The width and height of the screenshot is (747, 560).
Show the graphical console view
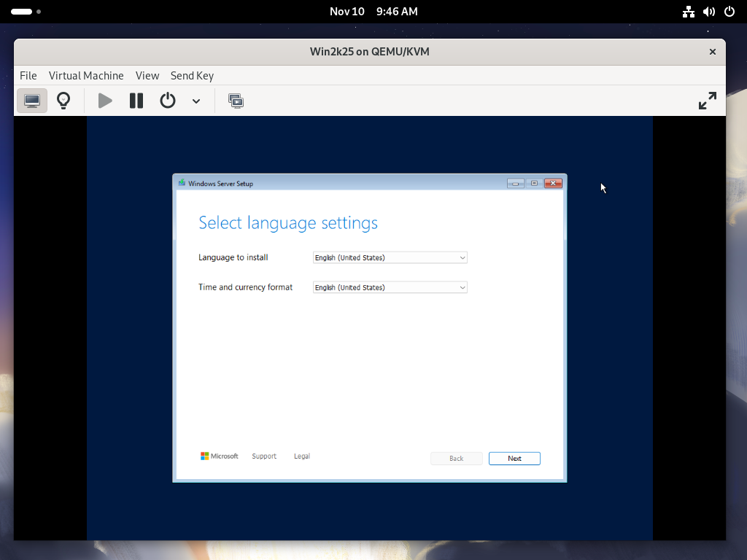32,101
